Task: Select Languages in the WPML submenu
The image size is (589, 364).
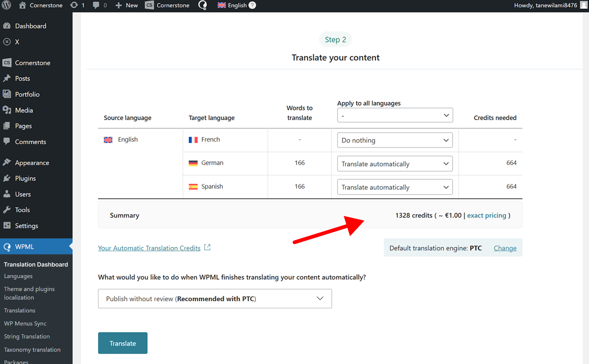Action: 18,276
